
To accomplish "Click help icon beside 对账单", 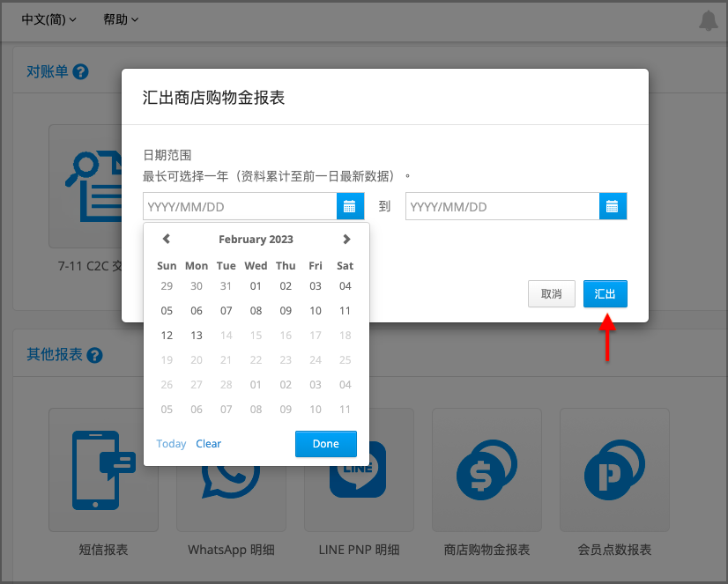I will click(80, 72).
